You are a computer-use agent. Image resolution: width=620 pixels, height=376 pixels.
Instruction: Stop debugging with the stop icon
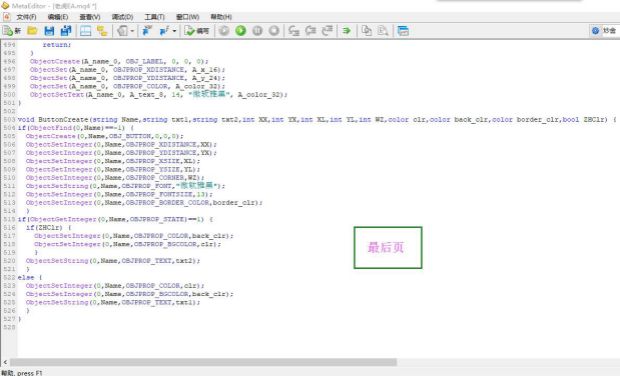coord(274,31)
